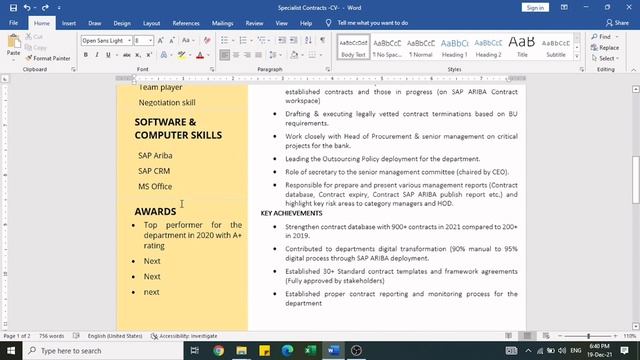
Task: Increase paragraph indent
Action: 293,40
